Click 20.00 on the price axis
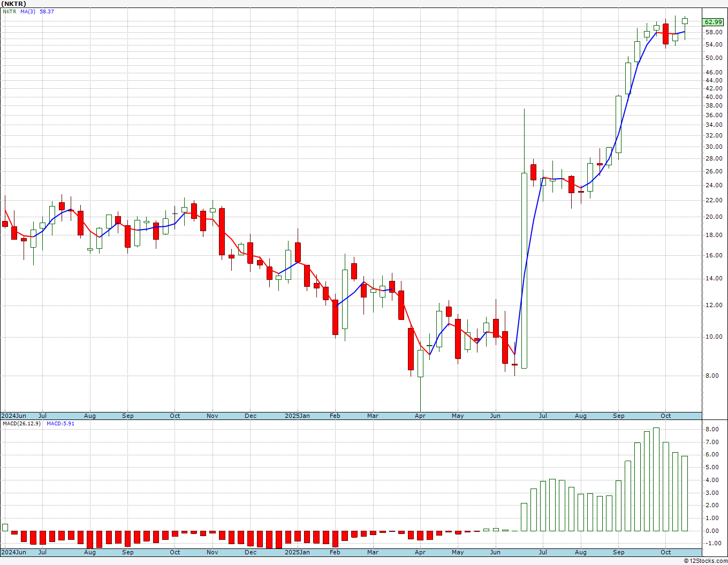The height and width of the screenshot is (565, 728). point(714,217)
